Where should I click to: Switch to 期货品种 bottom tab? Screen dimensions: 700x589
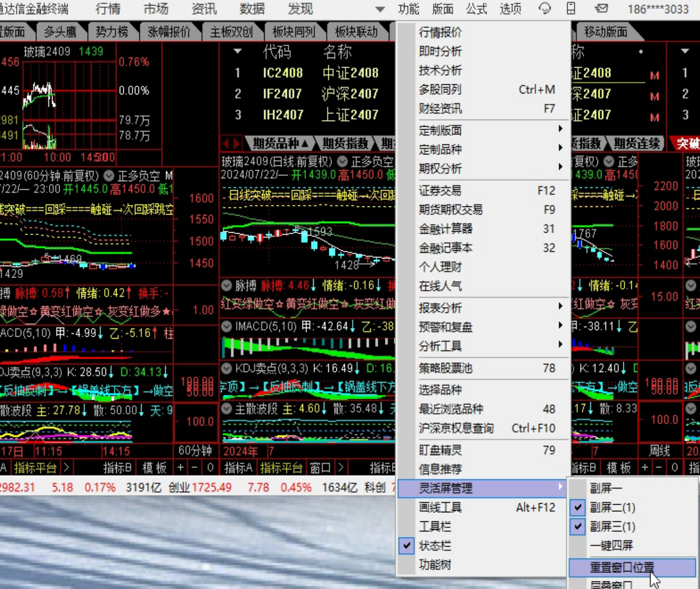pyautogui.click(x=280, y=143)
